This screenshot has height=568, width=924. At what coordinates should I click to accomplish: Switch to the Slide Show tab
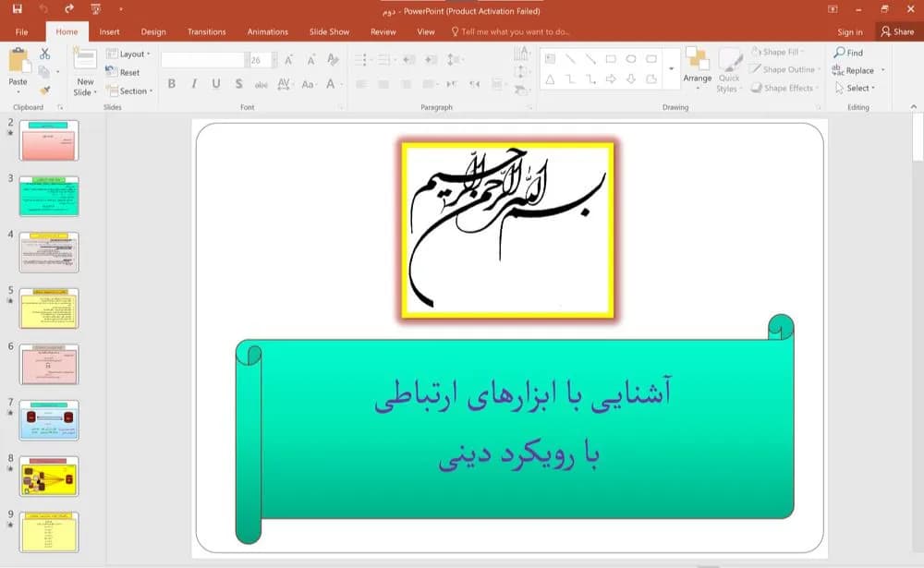pyautogui.click(x=330, y=31)
